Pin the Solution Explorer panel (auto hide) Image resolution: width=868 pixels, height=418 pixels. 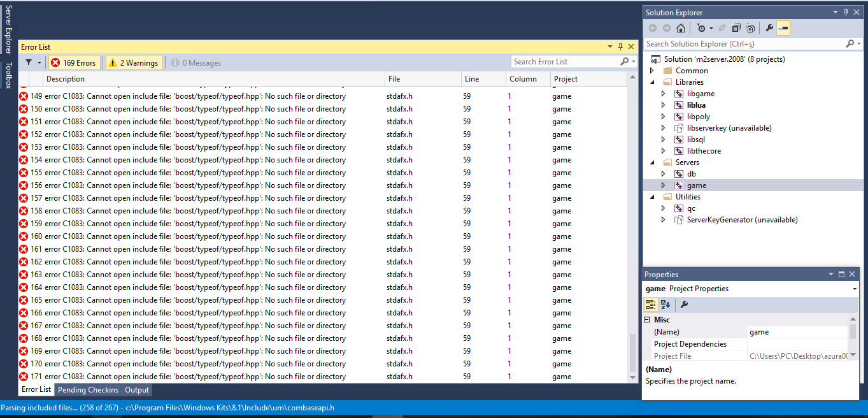(846, 12)
